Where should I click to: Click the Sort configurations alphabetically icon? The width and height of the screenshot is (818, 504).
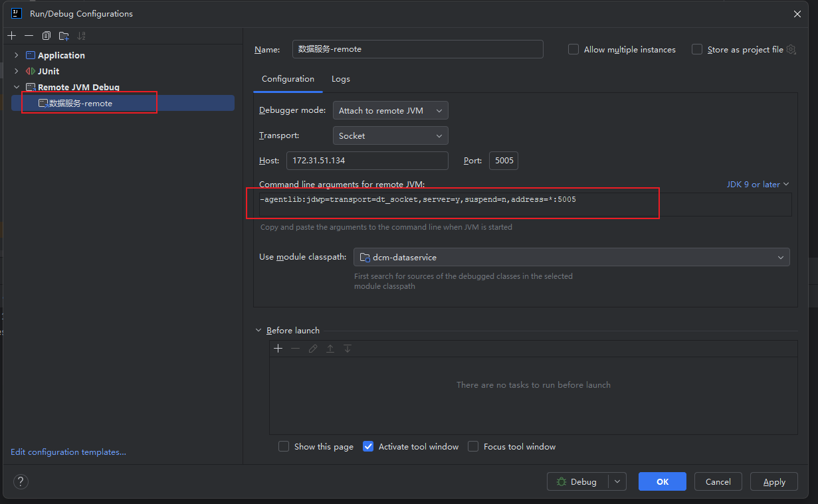pos(81,36)
